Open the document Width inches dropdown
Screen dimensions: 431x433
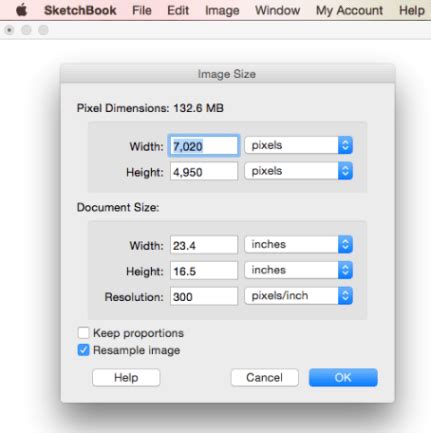[298, 244]
